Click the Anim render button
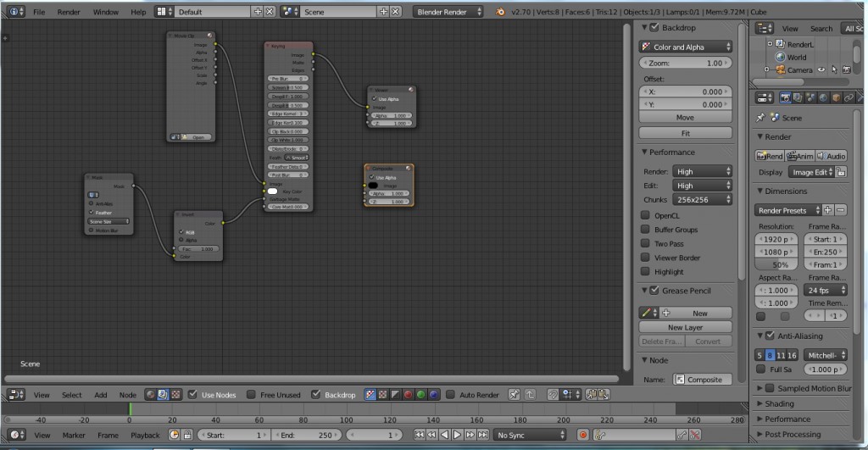This screenshot has height=450, width=868. pos(799,156)
